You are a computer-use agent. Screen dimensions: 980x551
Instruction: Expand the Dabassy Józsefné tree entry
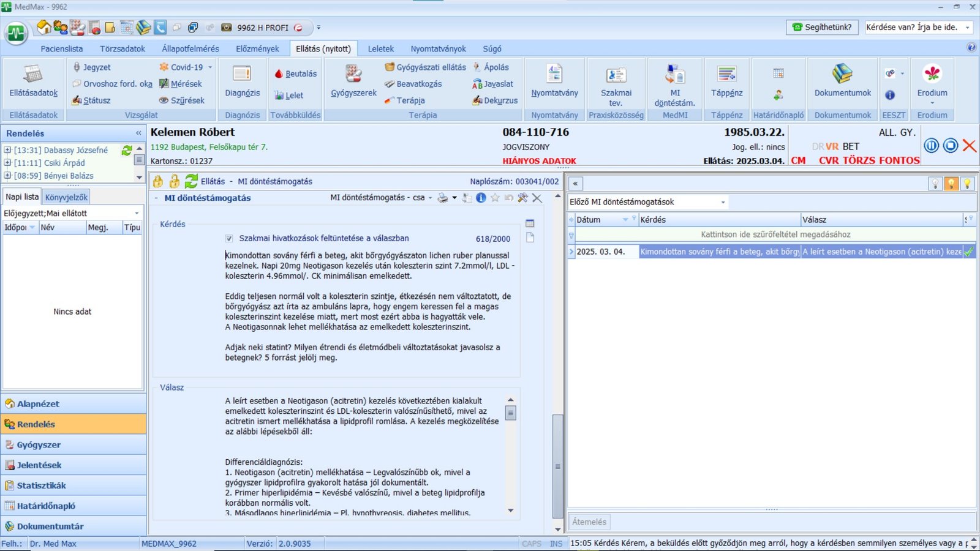click(7, 150)
